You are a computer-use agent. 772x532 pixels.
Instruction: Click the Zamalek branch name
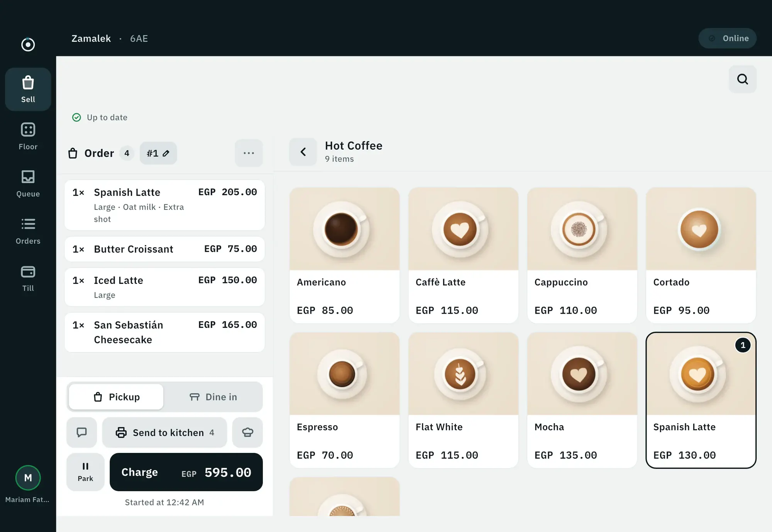(91, 39)
